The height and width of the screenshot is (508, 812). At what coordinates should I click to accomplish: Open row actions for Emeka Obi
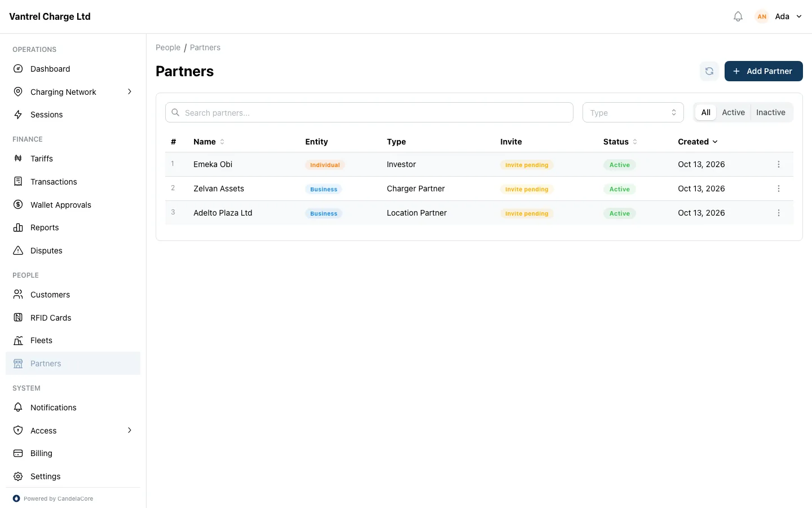[x=779, y=164]
